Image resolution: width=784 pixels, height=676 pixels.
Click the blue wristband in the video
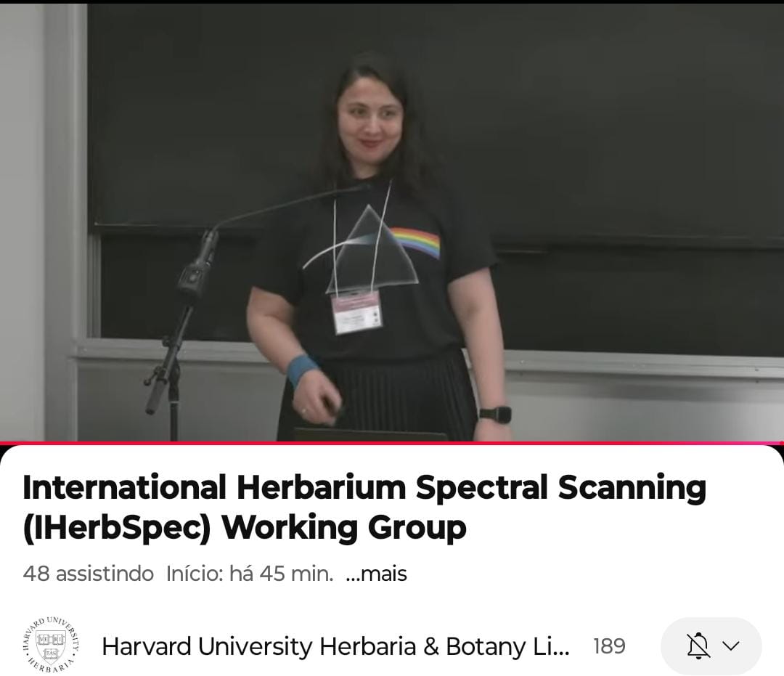(x=301, y=369)
